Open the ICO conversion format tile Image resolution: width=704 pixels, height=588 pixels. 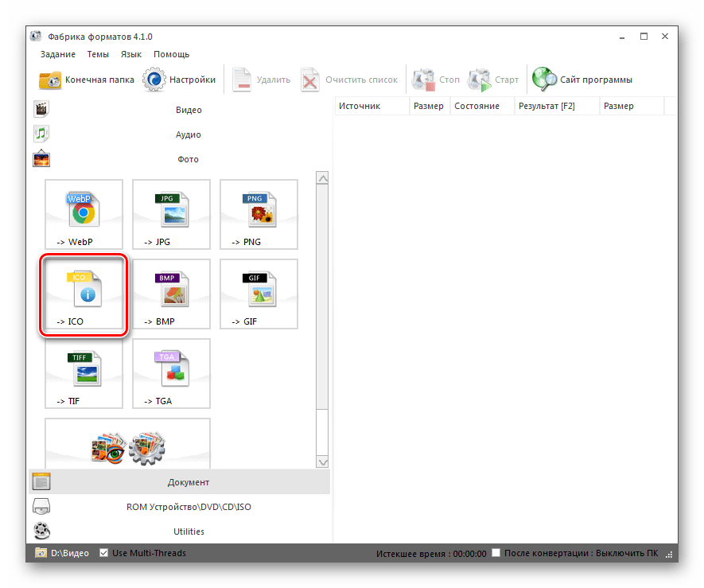84,294
